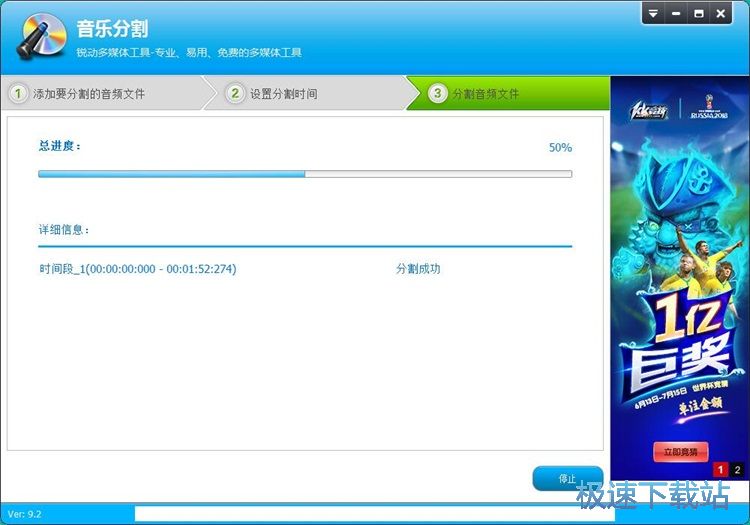750x525 pixels.
Task: Switch to ad banner page 1
Action: coord(720,470)
